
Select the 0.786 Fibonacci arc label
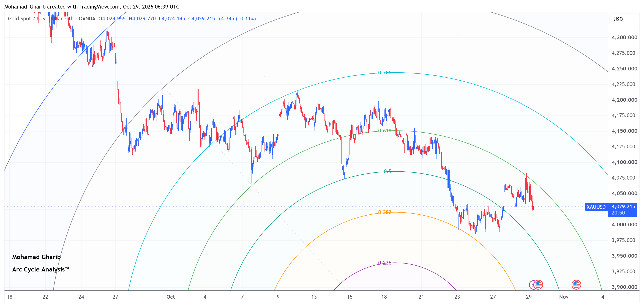[384, 72]
